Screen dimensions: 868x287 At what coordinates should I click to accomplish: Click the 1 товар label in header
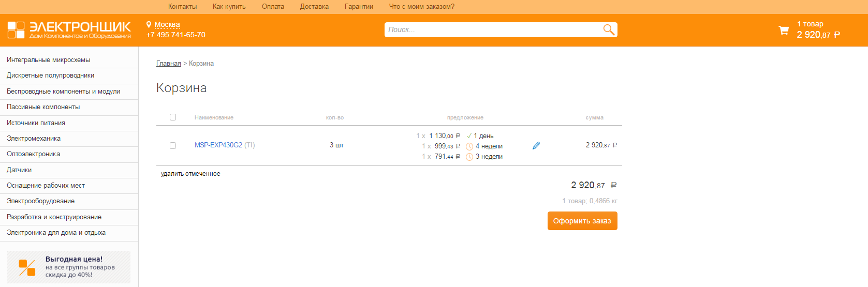pyautogui.click(x=810, y=24)
